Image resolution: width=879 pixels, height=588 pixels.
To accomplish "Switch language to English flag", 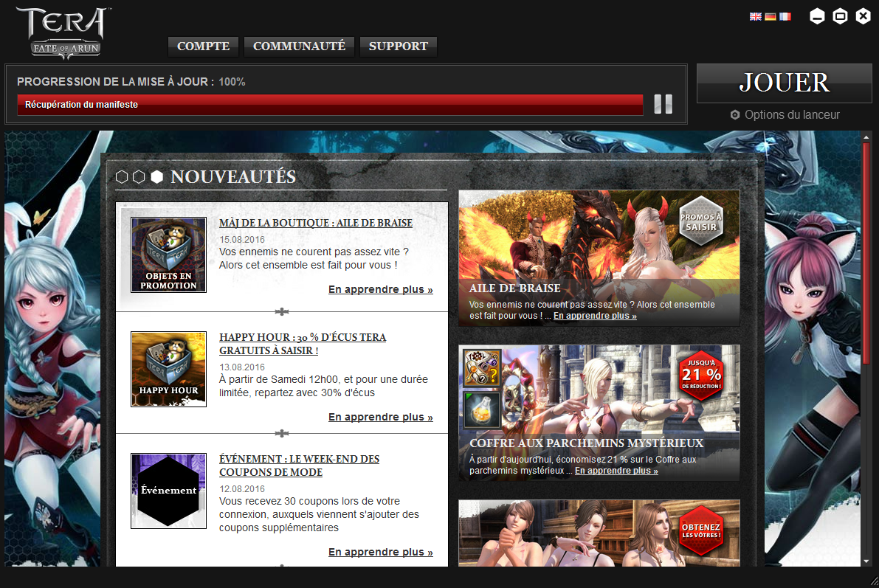I will [755, 16].
